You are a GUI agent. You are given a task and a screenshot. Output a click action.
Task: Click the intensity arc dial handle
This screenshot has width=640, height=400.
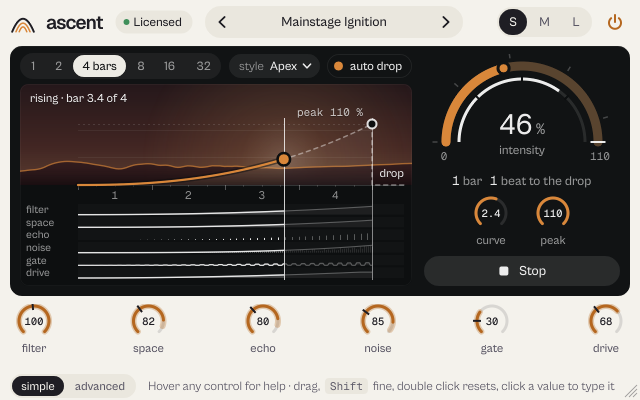pyautogui.click(x=503, y=68)
